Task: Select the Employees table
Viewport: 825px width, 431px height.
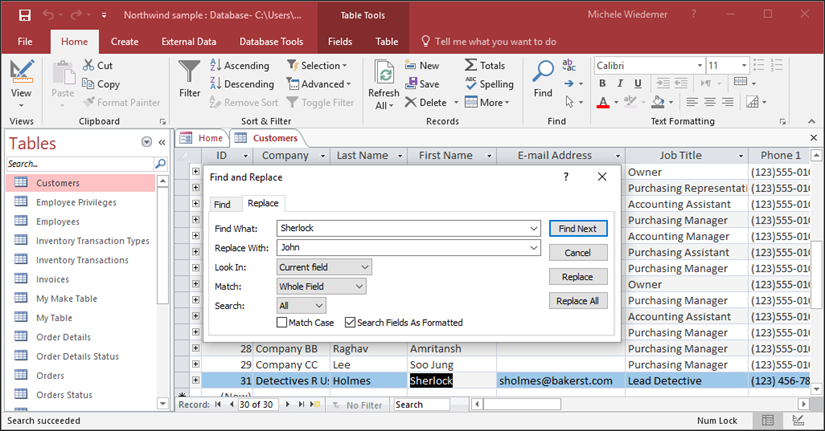Action: pos(58,222)
